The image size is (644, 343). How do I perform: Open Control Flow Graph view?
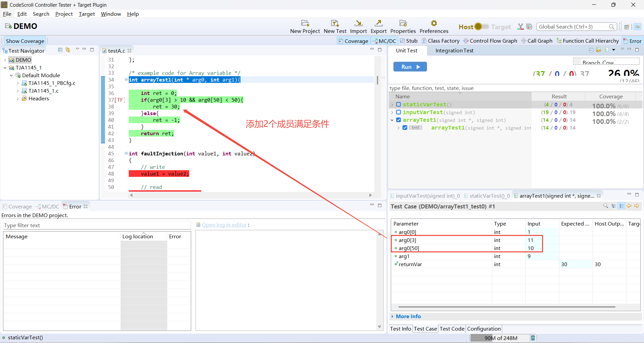tap(490, 41)
